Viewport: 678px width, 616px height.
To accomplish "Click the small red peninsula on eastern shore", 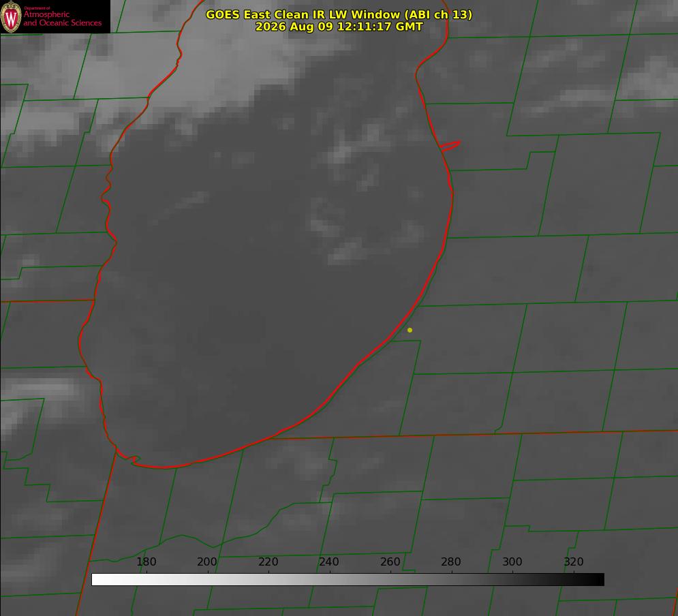I will (450, 146).
